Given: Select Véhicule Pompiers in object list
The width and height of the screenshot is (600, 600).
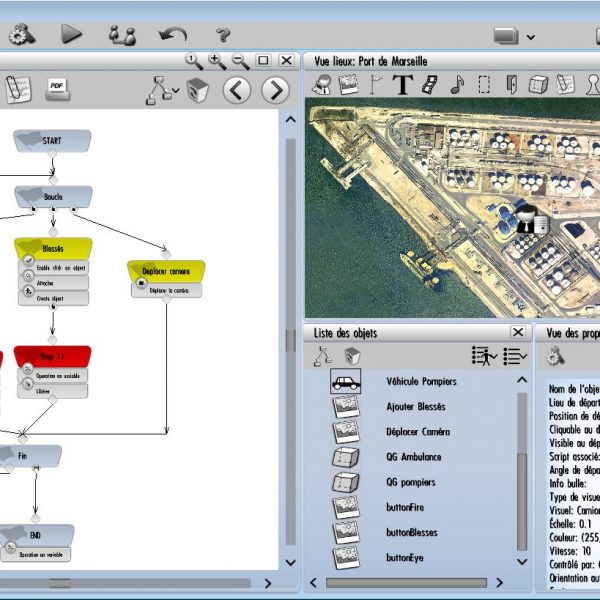Looking at the screenshot, I should (x=421, y=382).
